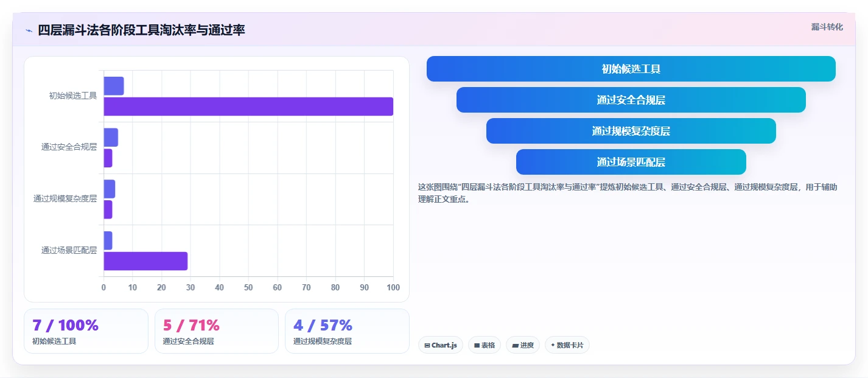The height and width of the screenshot is (378, 868).
Task: Click the purple bar for 通过场景匹配层
Action: pyautogui.click(x=145, y=261)
